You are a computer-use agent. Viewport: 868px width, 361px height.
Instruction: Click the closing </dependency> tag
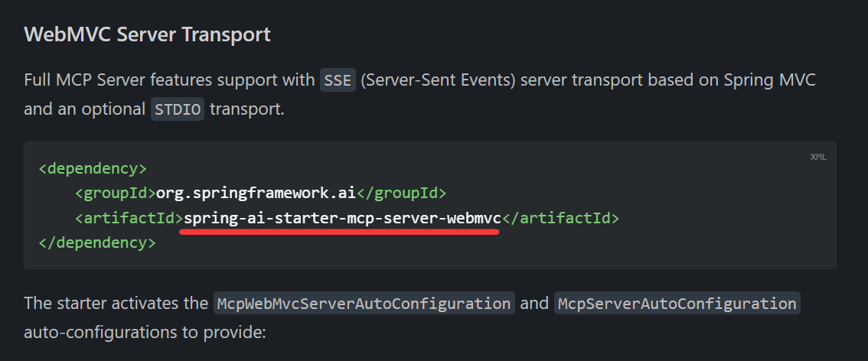pos(97,242)
